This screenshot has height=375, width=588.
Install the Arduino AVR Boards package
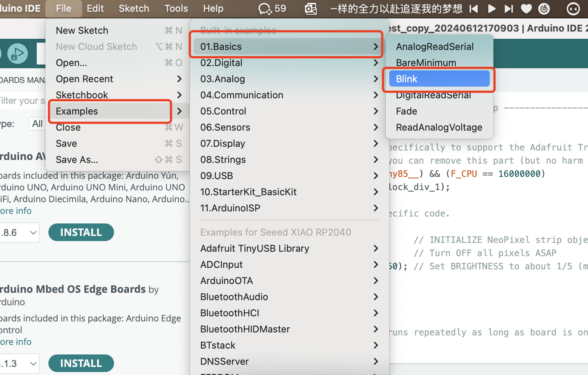tap(81, 232)
